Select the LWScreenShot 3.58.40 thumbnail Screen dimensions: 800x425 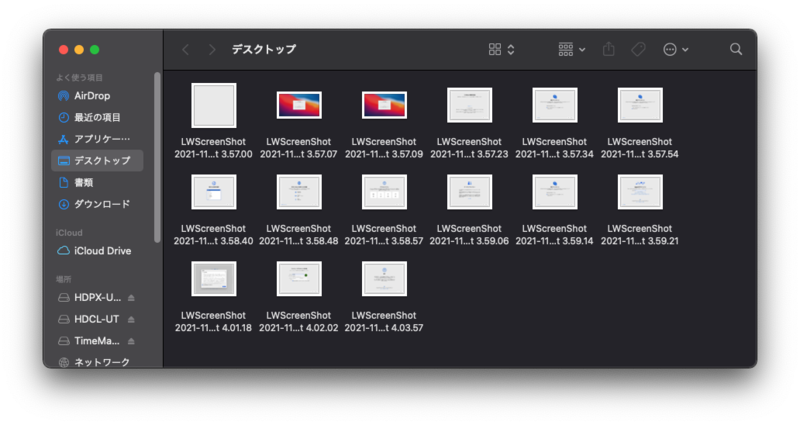tap(214, 192)
